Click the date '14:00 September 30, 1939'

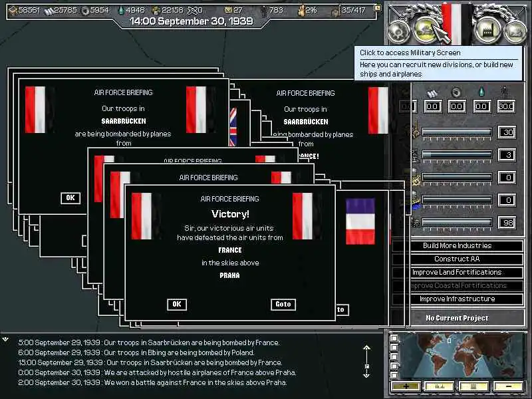click(x=192, y=21)
